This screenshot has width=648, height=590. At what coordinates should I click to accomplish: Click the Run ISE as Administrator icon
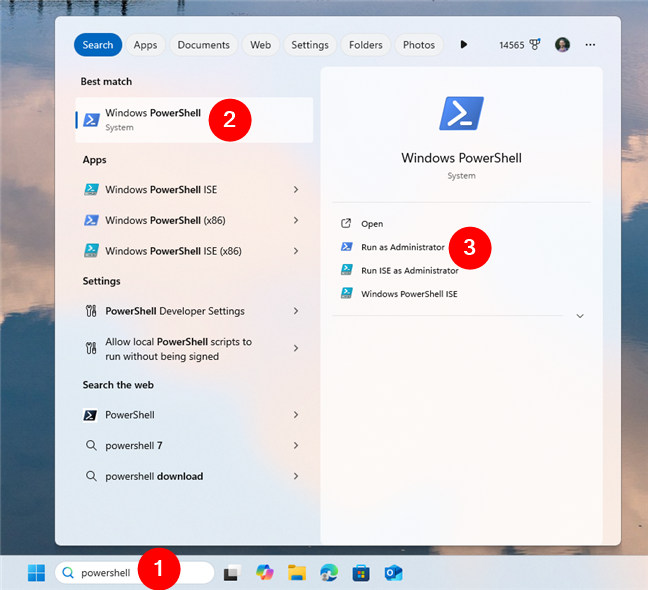[x=346, y=270]
